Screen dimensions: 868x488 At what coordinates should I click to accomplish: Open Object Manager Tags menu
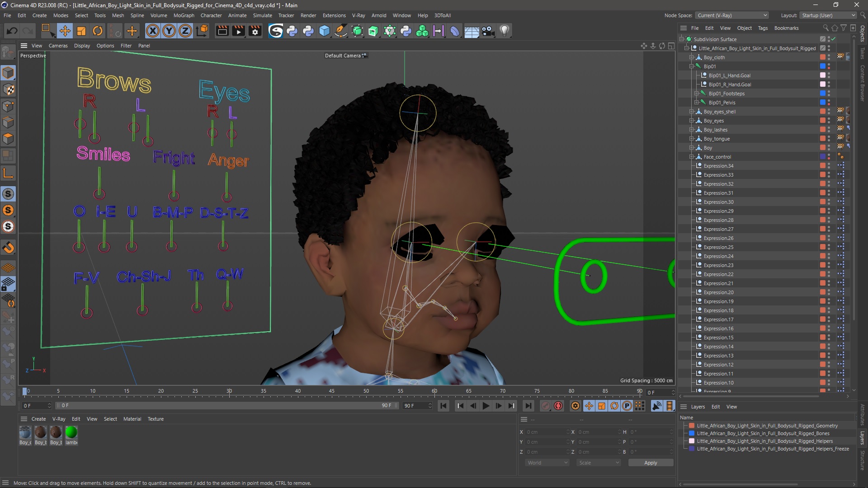tap(763, 28)
